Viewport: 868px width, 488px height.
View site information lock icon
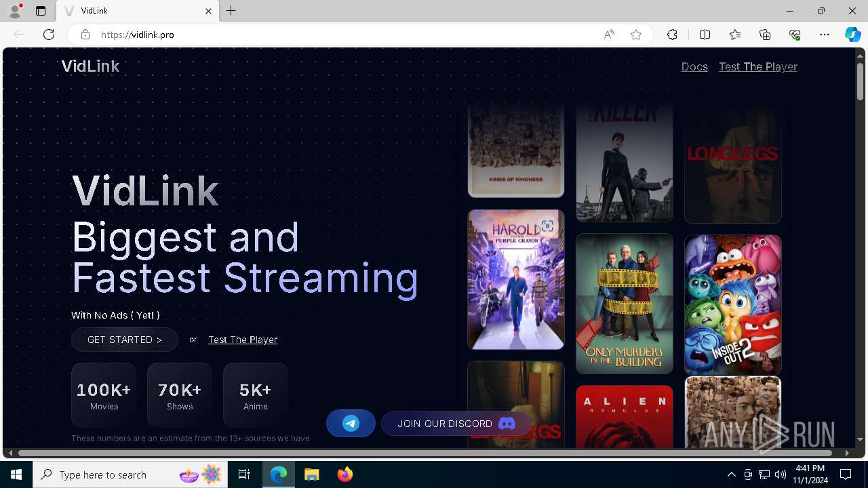tap(85, 35)
